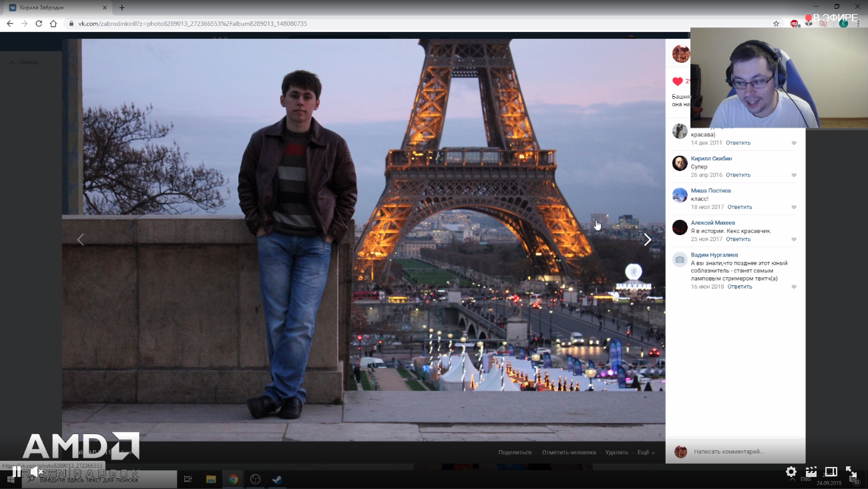Open File Explorer in the taskbar

pyautogui.click(x=210, y=479)
